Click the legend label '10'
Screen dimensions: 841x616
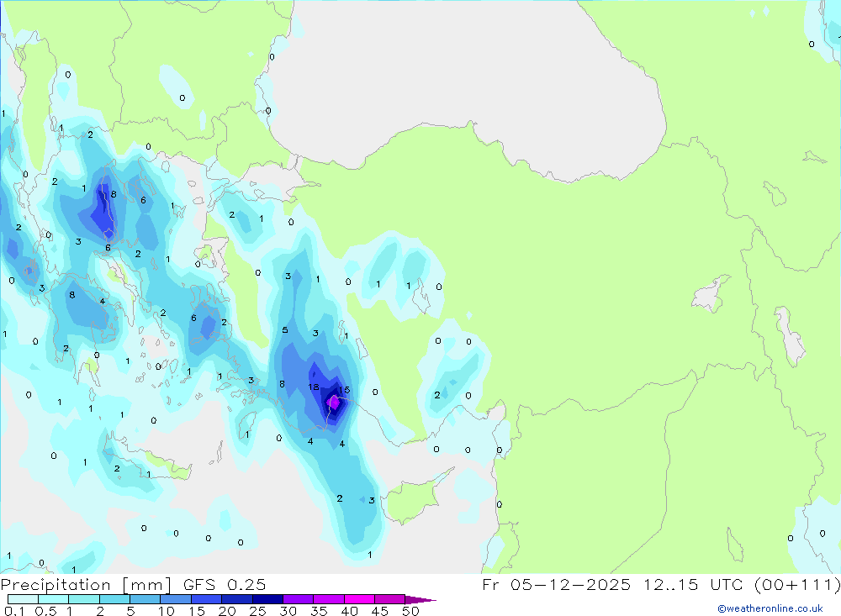point(167,611)
